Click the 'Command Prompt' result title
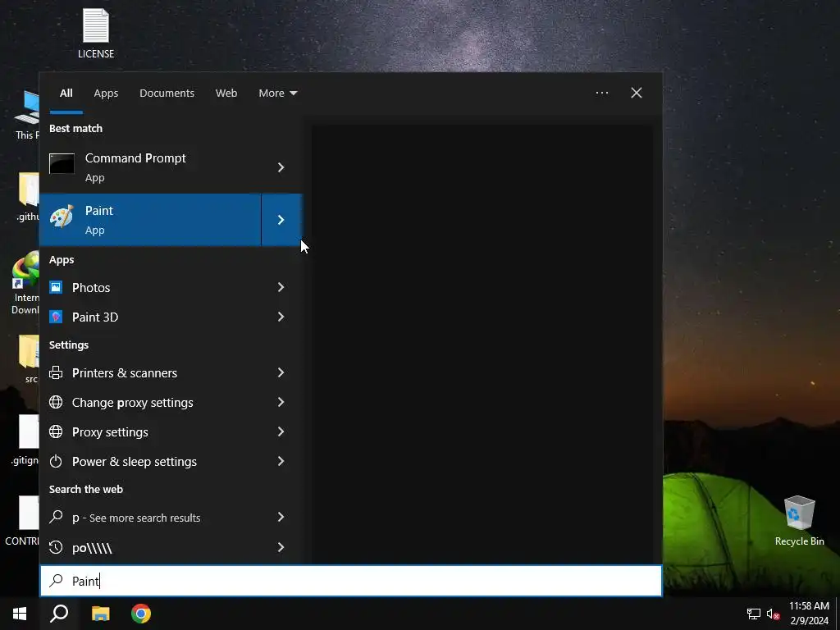This screenshot has width=840, height=630. [x=135, y=158]
